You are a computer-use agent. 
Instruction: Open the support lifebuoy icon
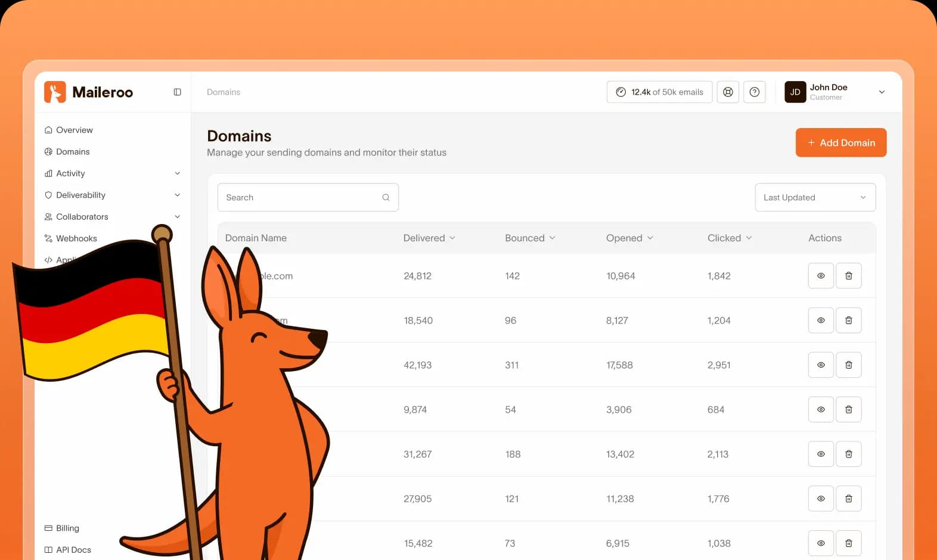(728, 92)
